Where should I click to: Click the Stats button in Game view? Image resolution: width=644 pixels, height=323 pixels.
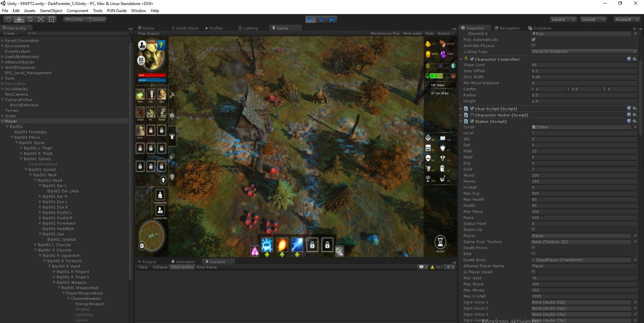pyautogui.click(x=430, y=34)
